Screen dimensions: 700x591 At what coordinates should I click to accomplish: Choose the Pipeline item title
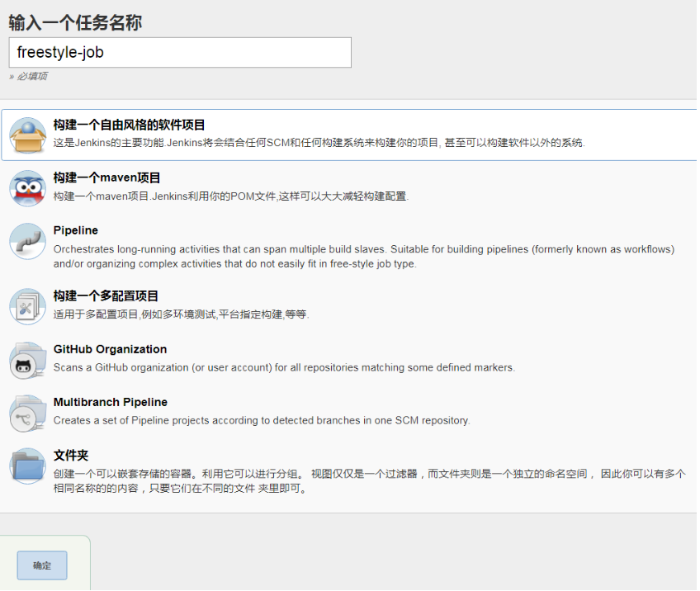pyautogui.click(x=76, y=230)
